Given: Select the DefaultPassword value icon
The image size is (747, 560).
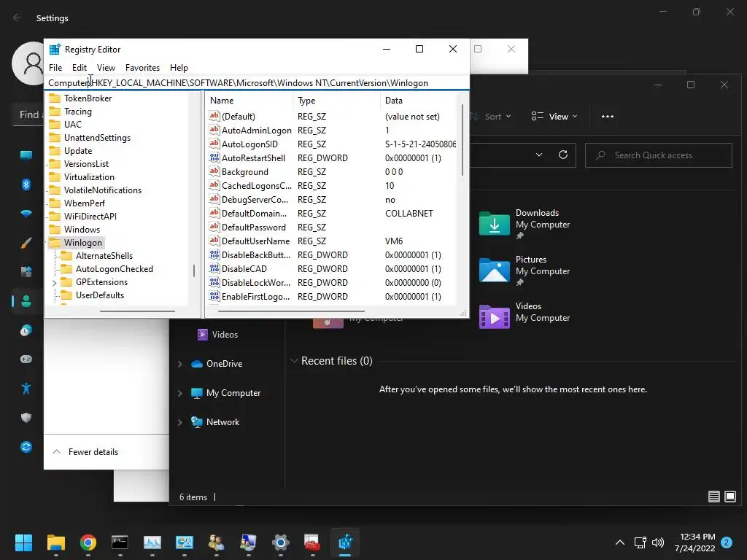Looking at the screenshot, I should 214,227.
